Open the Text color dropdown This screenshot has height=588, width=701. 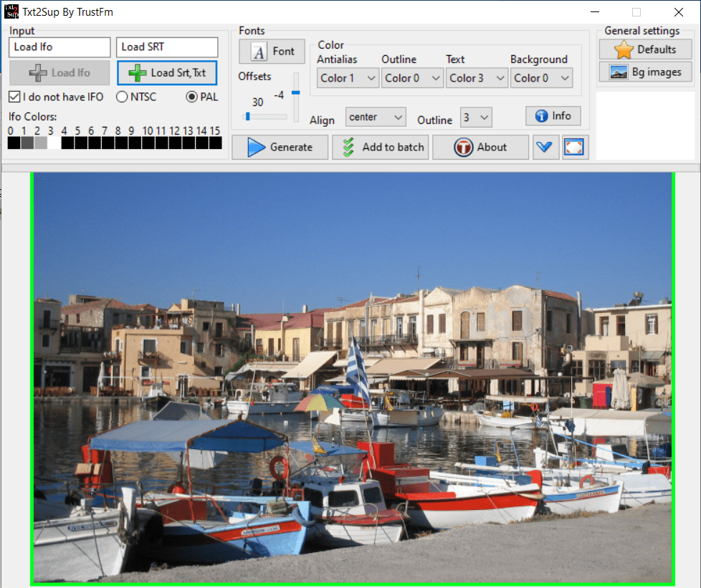[477, 78]
